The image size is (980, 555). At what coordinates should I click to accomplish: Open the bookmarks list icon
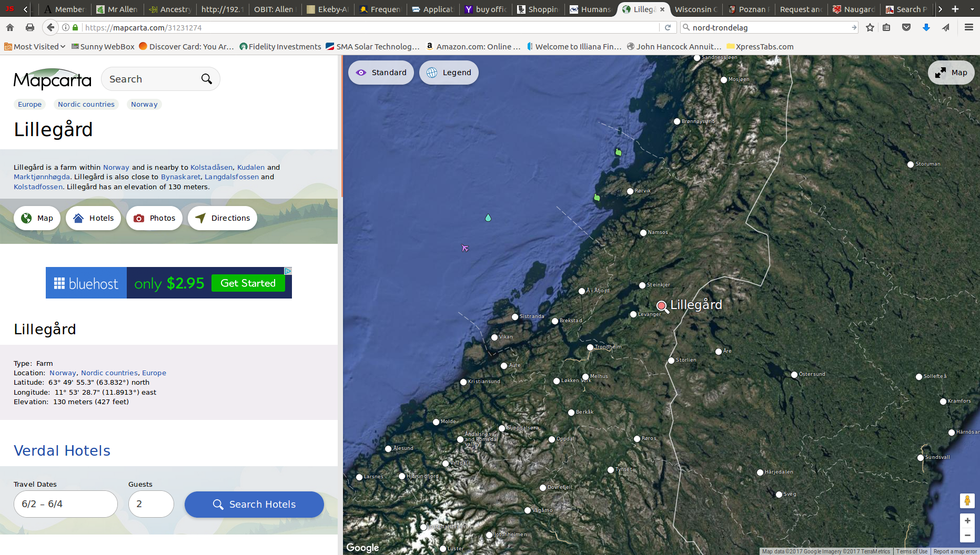coord(887,27)
